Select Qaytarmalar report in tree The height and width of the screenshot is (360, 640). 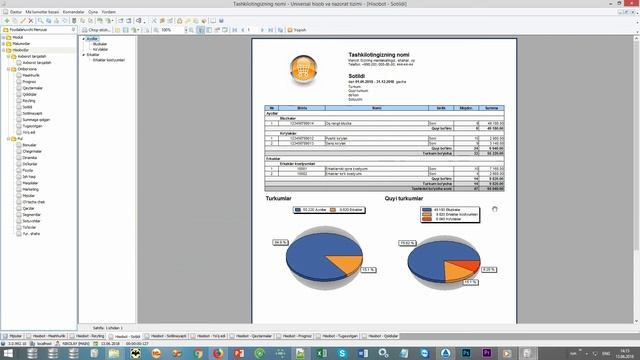[x=32, y=88]
